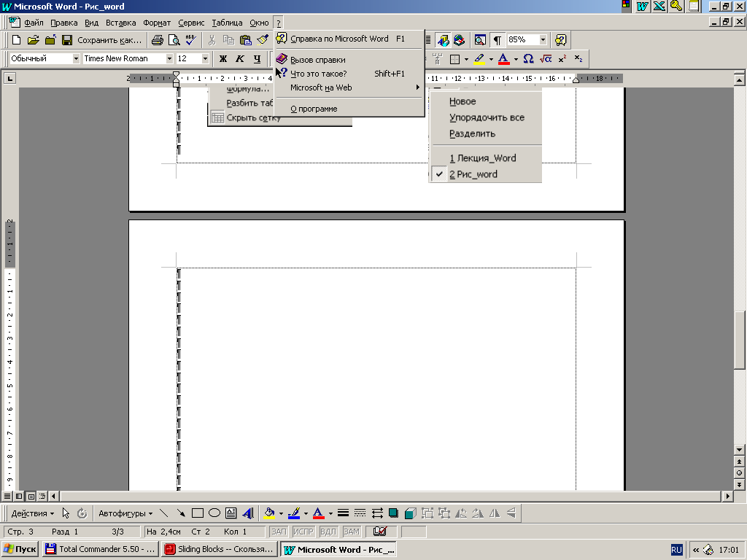747x560 pixels.
Task: Toggle the ИСПР indicator in status bar
Action: pos(303,532)
